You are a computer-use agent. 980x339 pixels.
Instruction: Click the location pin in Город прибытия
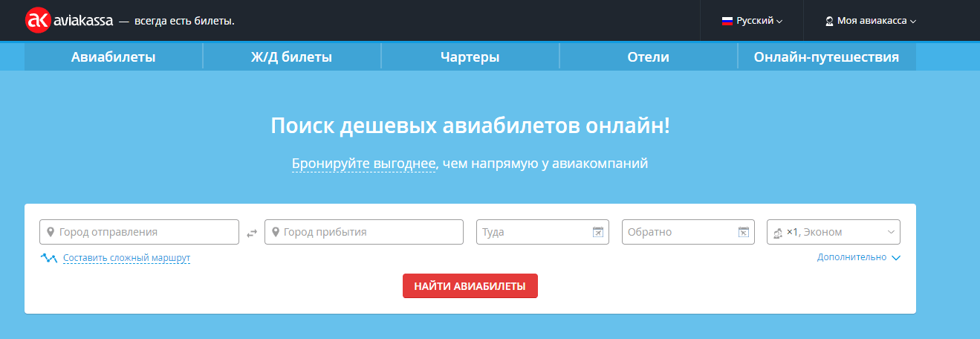tap(276, 232)
